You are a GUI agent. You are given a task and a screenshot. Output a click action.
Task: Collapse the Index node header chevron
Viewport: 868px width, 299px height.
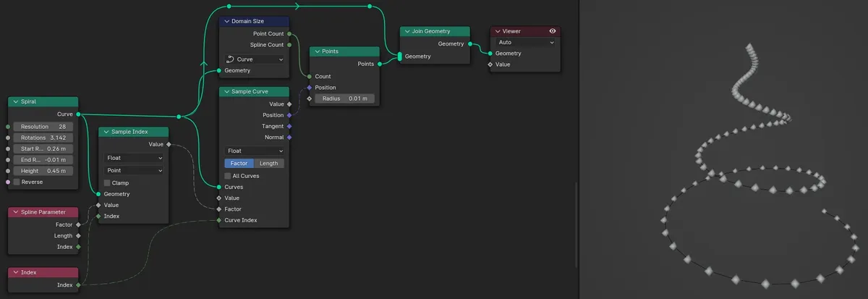click(15, 273)
